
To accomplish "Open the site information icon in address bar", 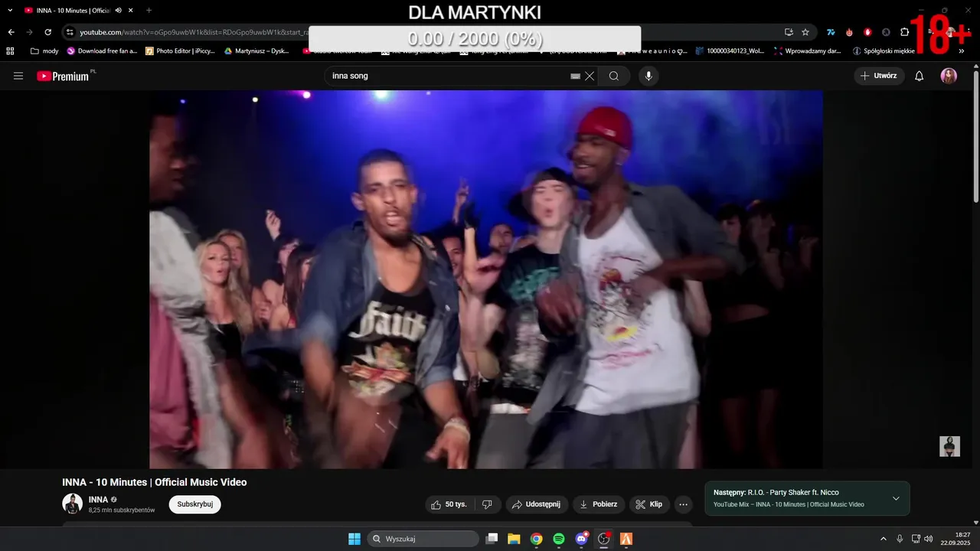I will click(70, 32).
